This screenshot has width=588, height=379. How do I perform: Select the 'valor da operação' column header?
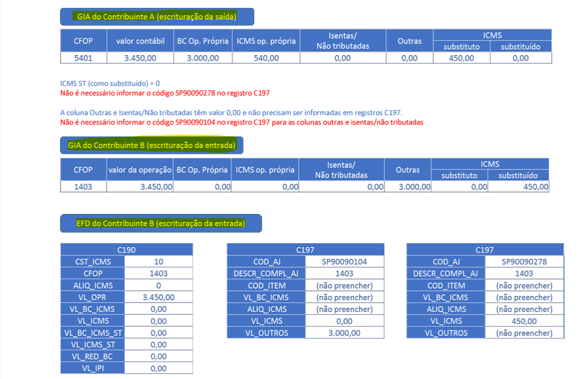tap(140, 170)
